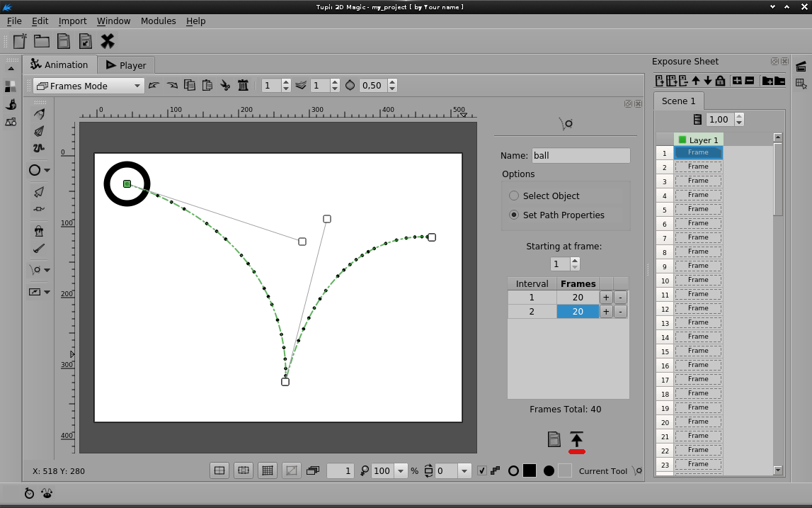Click the save tween icon
This screenshot has height=508, width=812.
pos(554,439)
